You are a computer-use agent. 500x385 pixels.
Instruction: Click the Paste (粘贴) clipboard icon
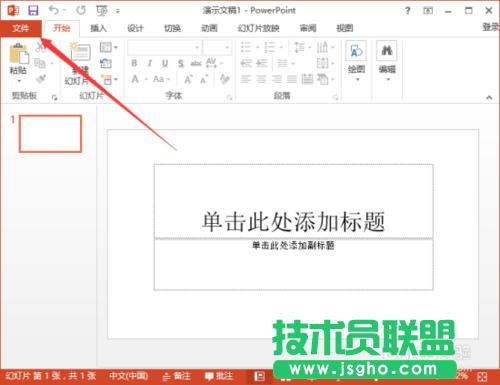point(18,53)
